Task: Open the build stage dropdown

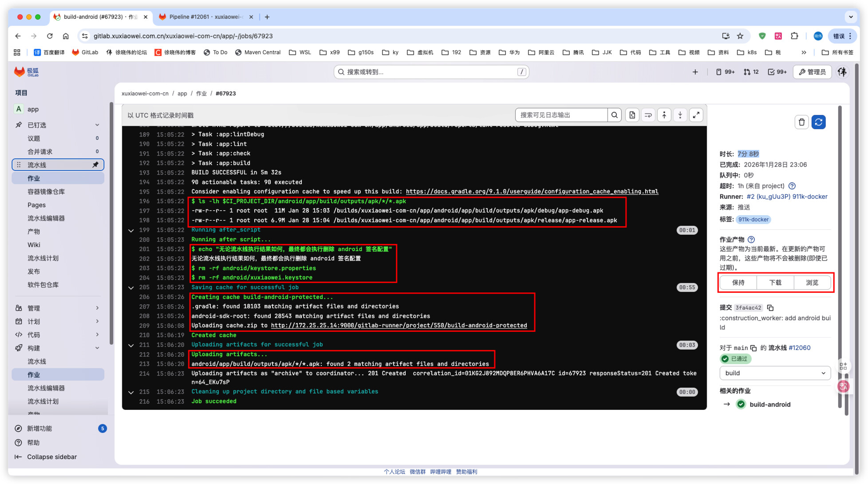Action: coord(774,373)
